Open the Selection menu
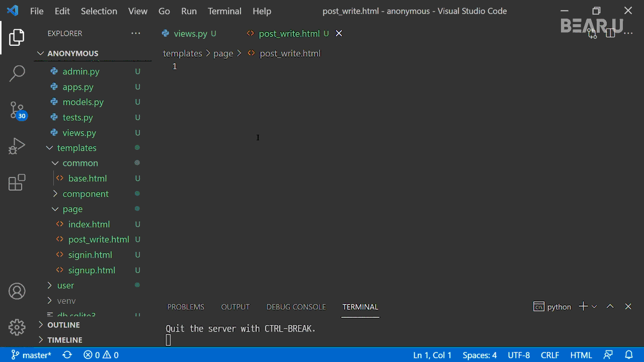 99,11
